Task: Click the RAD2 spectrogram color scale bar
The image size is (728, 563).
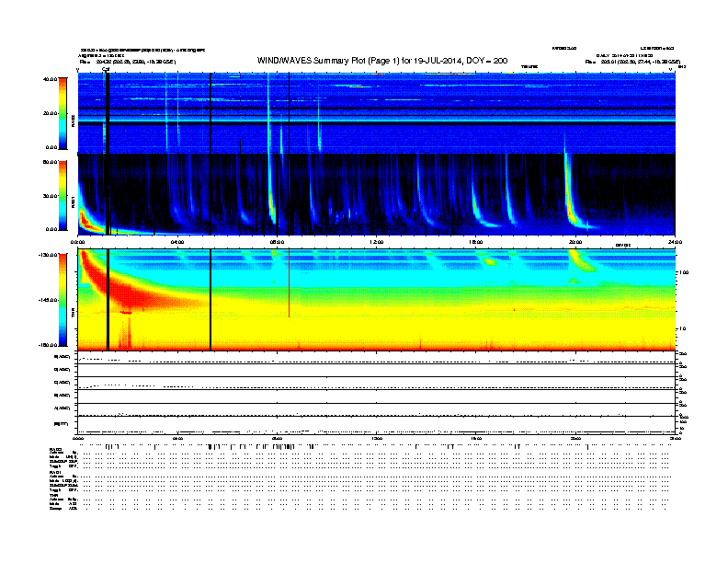Action: click(63, 113)
